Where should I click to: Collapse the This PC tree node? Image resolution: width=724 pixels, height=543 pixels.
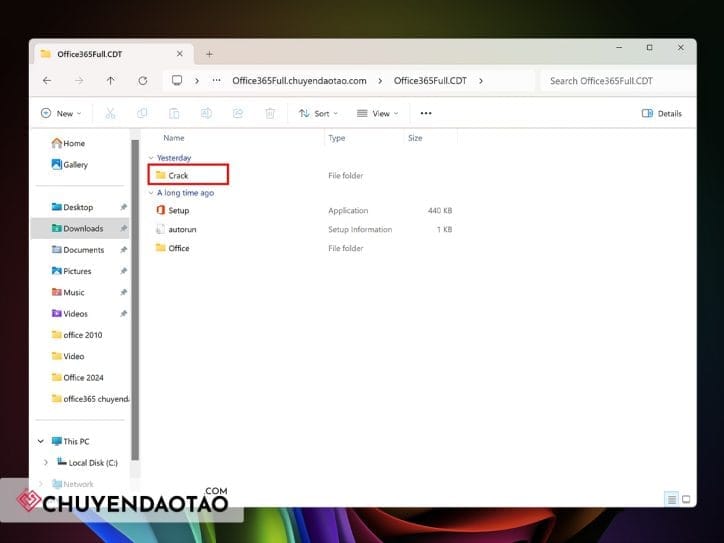pyautogui.click(x=41, y=441)
